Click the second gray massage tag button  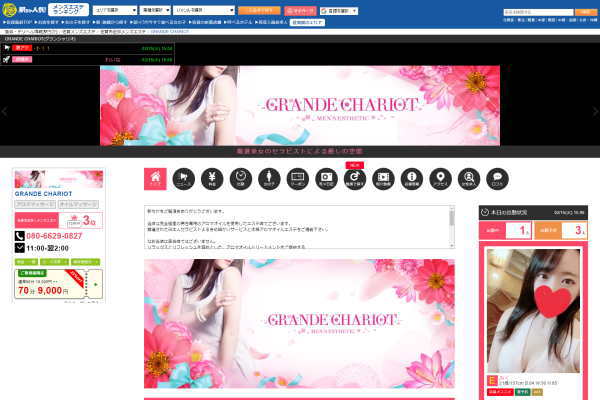pos(78,204)
